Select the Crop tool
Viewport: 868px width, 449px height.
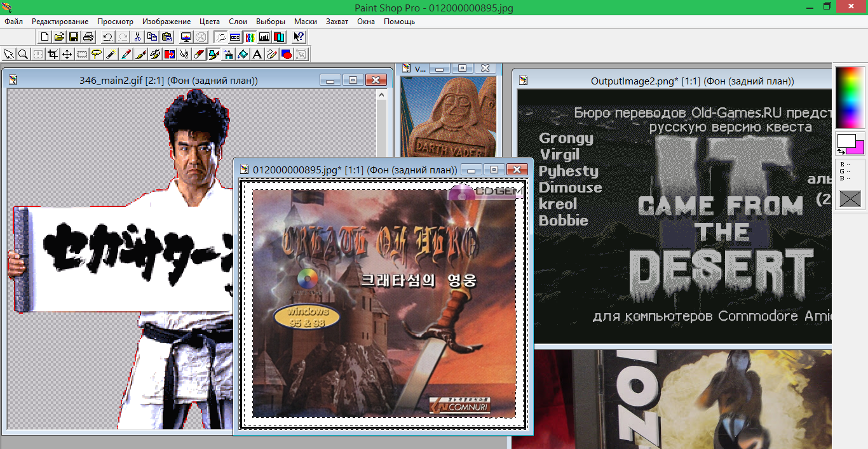(x=53, y=54)
